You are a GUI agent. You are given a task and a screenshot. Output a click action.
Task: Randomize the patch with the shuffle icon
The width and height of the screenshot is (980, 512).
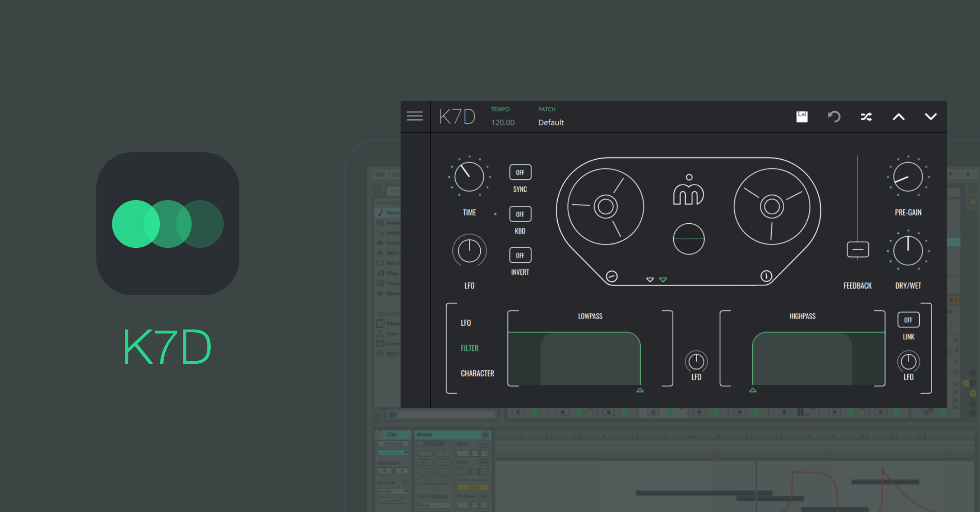[866, 117]
